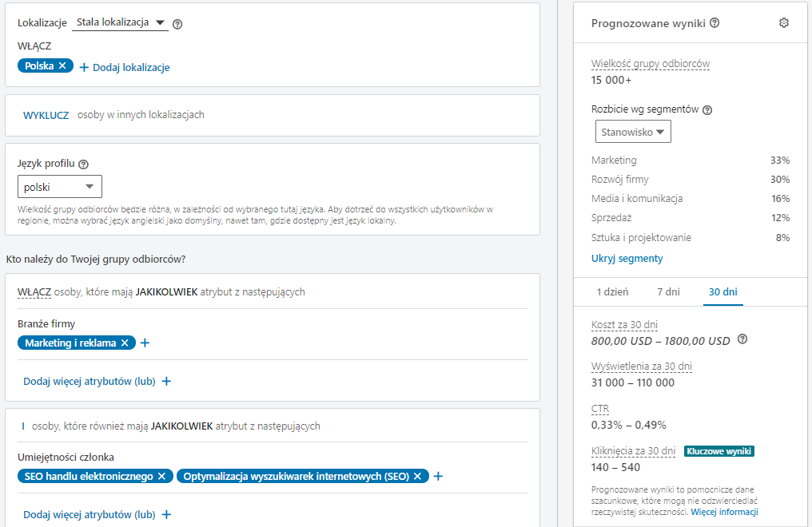Switch to the 1 dzień tab
Screen dimensions: 812x527
coord(612,292)
